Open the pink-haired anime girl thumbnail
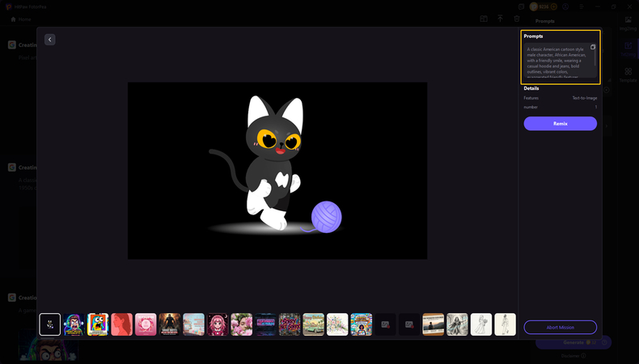 (218, 324)
